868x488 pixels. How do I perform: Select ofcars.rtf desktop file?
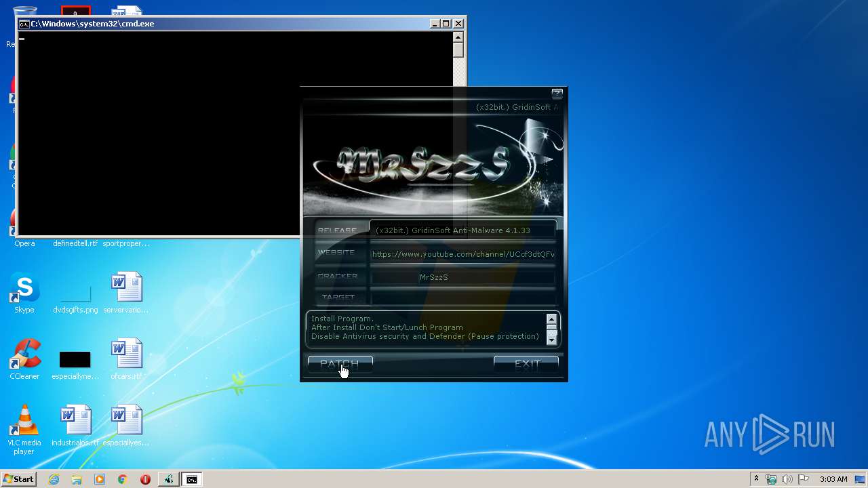pos(126,359)
